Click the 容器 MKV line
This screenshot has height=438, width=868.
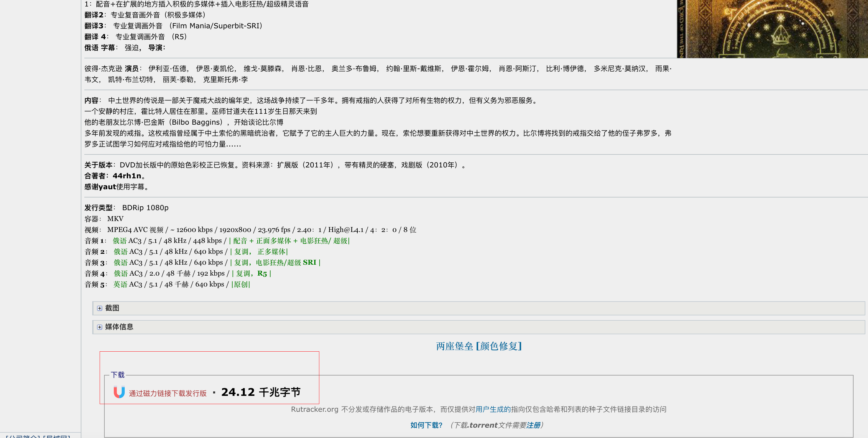pos(104,219)
